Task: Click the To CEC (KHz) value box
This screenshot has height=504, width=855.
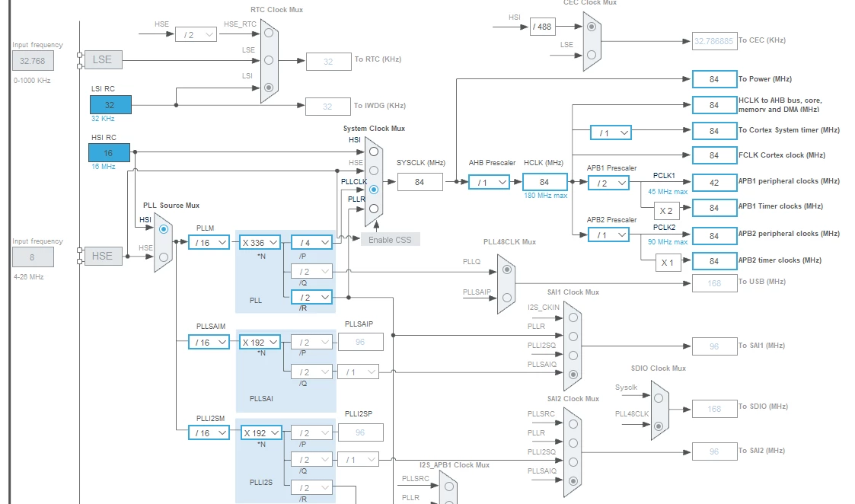Action: pos(714,41)
